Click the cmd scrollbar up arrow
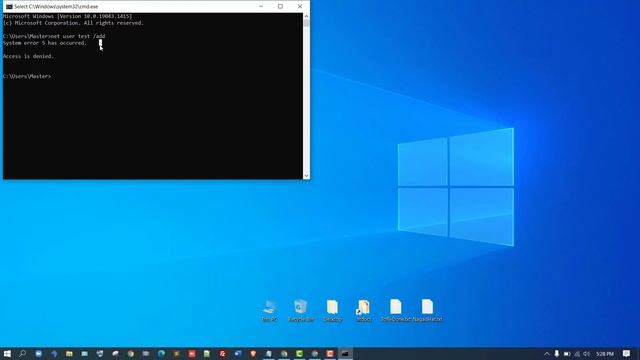This screenshot has height=360, width=640. click(306, 16)
